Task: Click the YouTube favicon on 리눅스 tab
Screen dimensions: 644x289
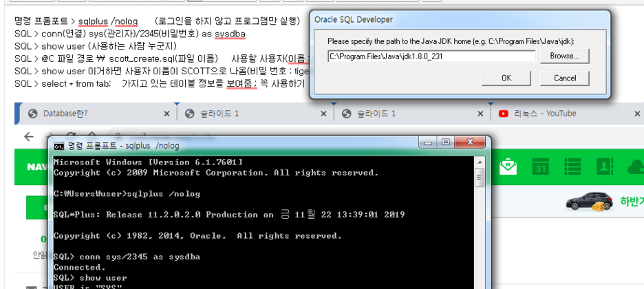Action: (x=503, y=114)
